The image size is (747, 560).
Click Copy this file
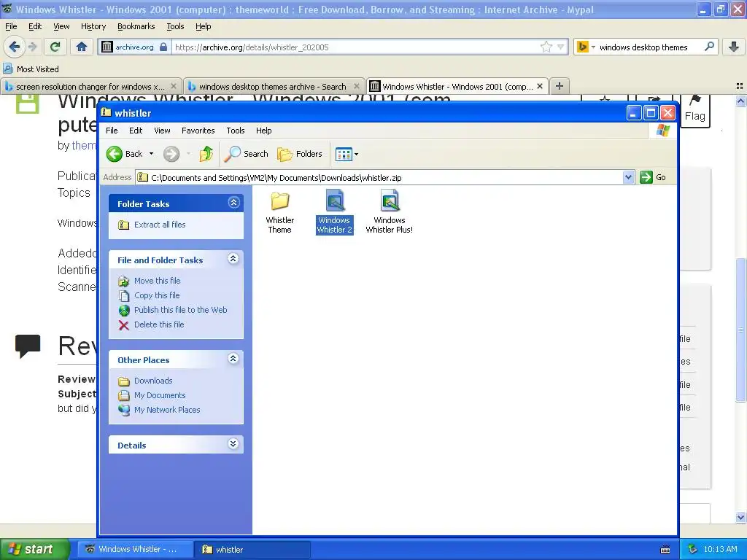point(157,295)
